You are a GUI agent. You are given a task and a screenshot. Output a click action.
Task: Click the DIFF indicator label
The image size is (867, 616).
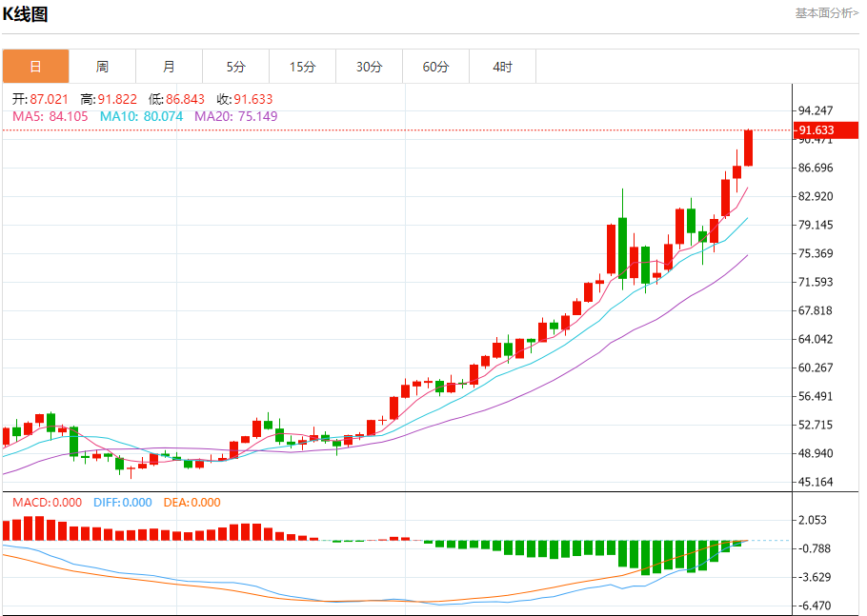point(121,502)
